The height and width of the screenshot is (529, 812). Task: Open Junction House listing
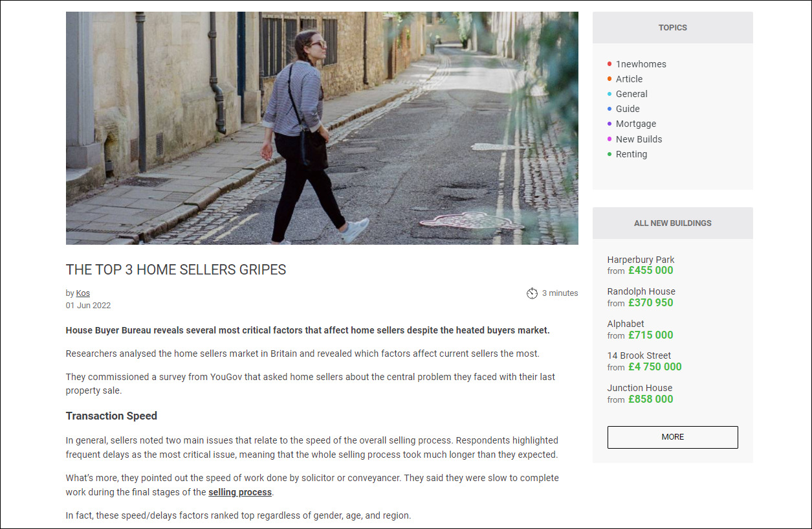(x=640, y=388)
